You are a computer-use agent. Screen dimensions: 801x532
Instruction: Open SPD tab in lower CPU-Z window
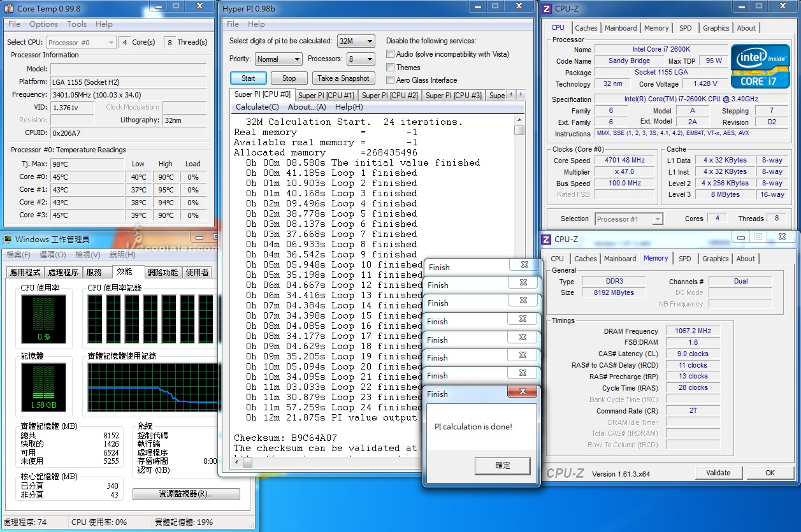(684, 259)
